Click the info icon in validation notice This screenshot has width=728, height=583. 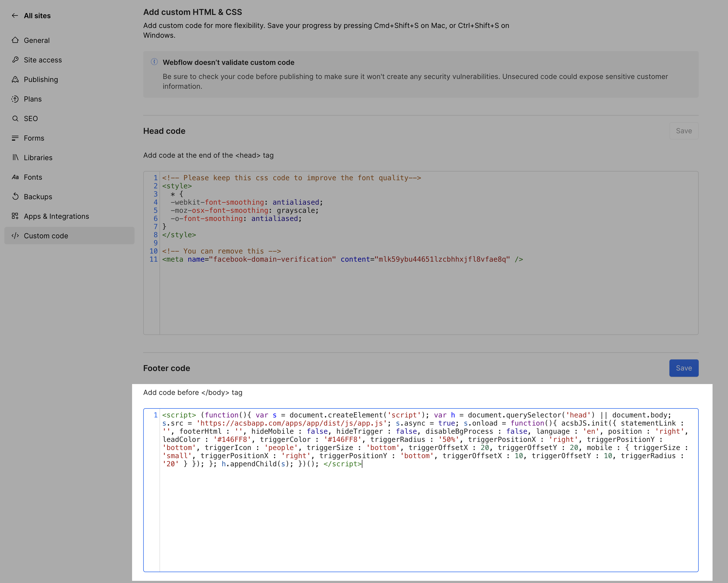tap(154, 62)
